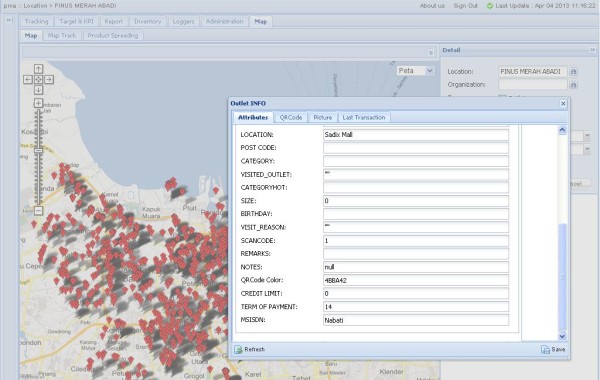Open the Loggers tab
This screenshot has height=380, width=600.
point(183,21)
